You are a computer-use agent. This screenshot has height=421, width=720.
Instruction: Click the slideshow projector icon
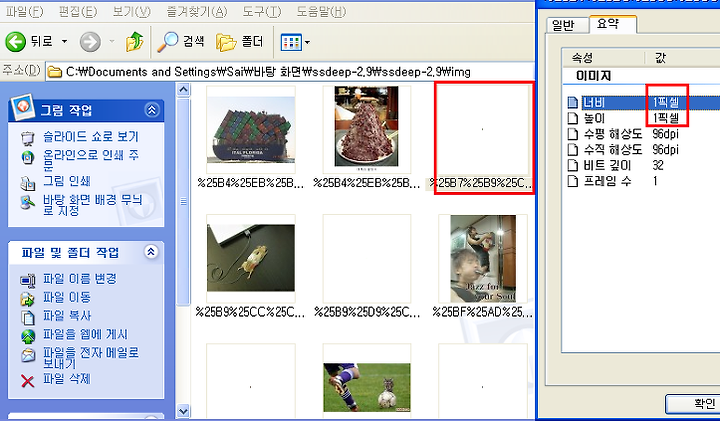[x=28, y=138]
